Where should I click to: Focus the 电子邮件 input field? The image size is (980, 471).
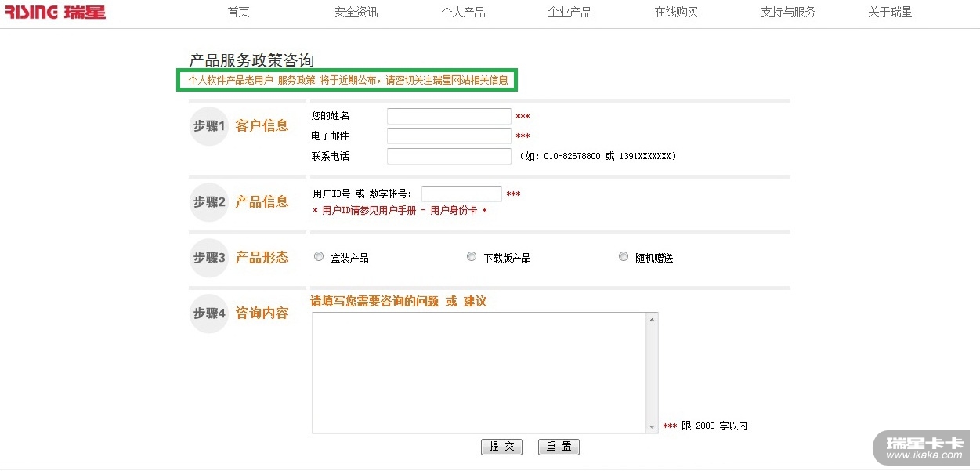pyautogui.click(x=449, y=136)
